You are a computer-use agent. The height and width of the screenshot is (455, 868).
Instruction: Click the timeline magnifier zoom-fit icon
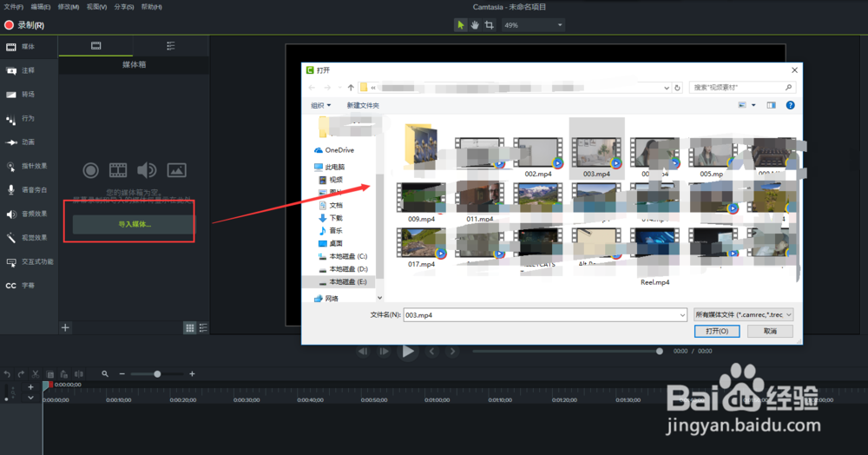click(x=105, y=374)
